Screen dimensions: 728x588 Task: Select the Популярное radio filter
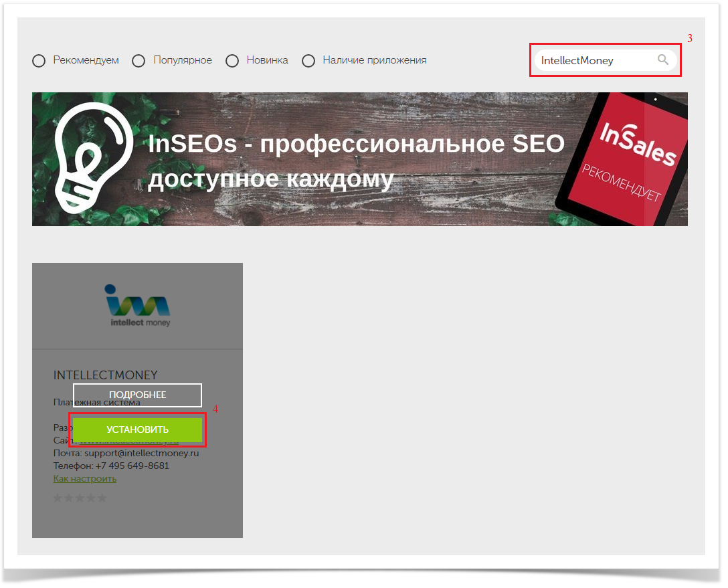[139, 61]
